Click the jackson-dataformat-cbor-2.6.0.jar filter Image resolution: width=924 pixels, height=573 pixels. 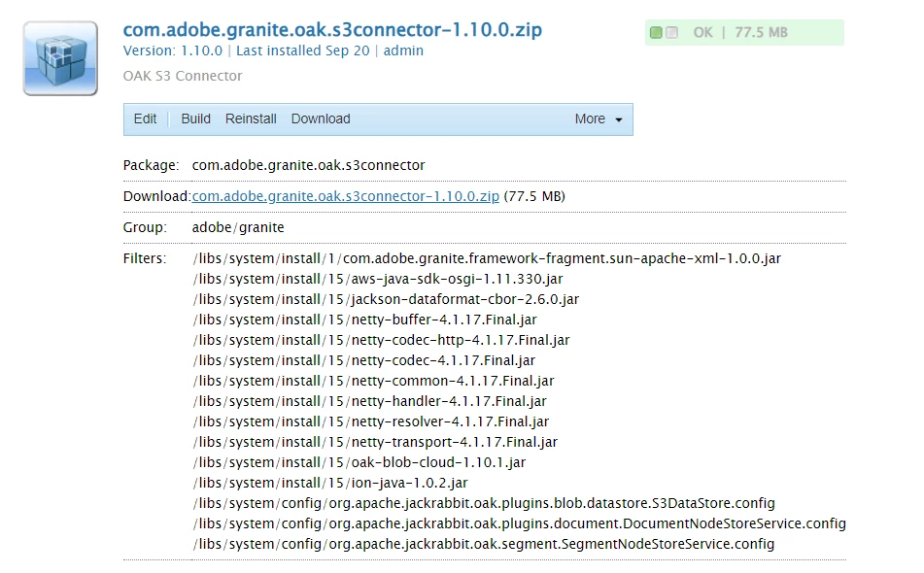point(386,299)
